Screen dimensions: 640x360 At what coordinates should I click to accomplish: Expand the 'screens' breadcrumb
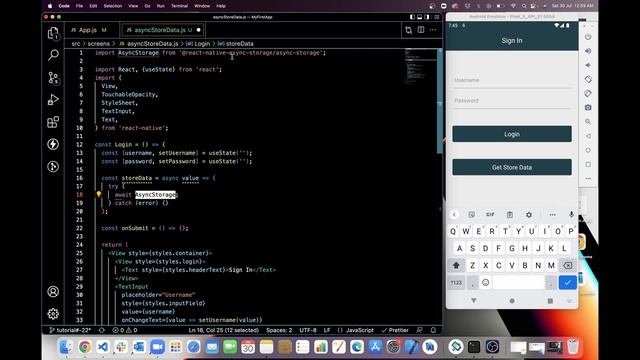[x=99, y=44]
